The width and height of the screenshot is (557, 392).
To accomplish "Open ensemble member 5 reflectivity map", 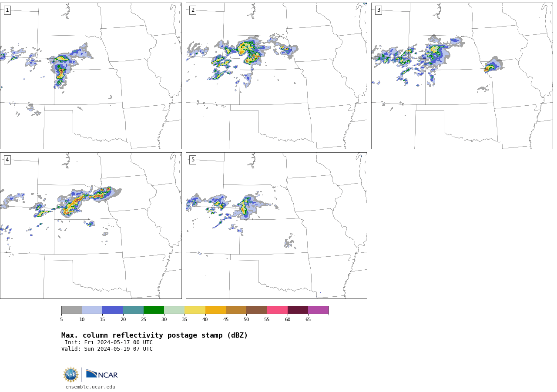I will [x=276, y=225].
